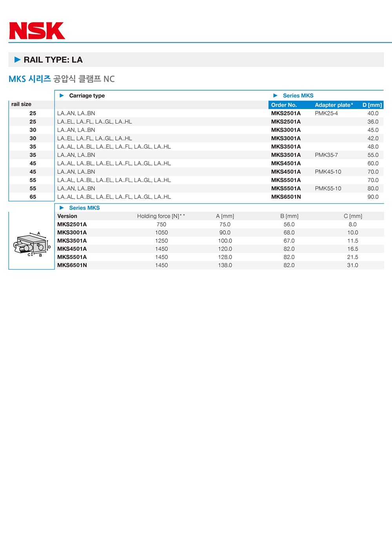The image size is (392, 555).
Task: Click holding force value "1050"
Action: [161, 233]
